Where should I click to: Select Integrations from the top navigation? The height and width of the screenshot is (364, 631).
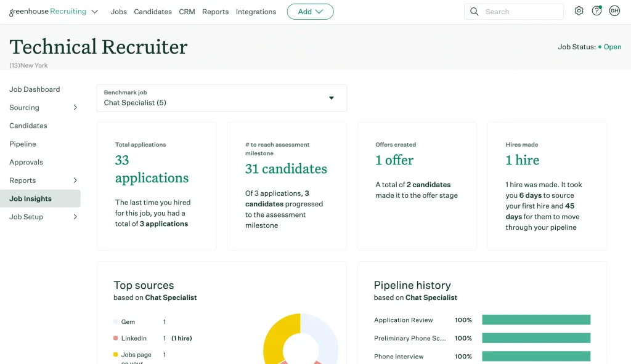(x=256, y=11)
